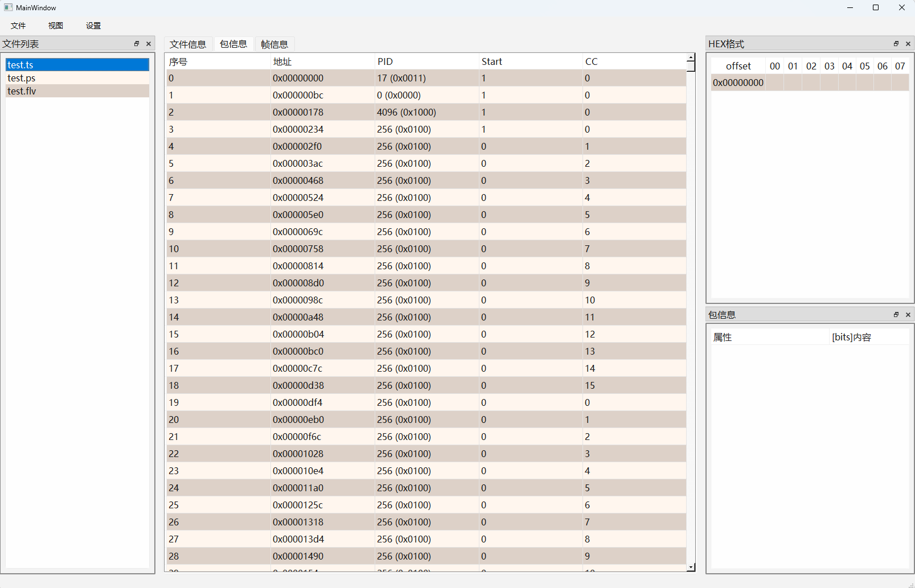Viewport: 915px width, 588px height.
Task: Select address cell 0x000005e0
Action: pos(322,215)
